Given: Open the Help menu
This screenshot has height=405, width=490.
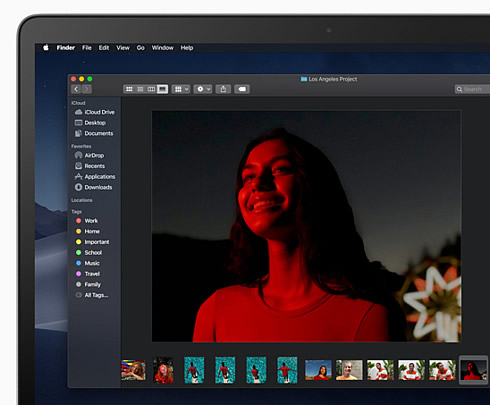Looking at the screenshot, I should (187, 48).
